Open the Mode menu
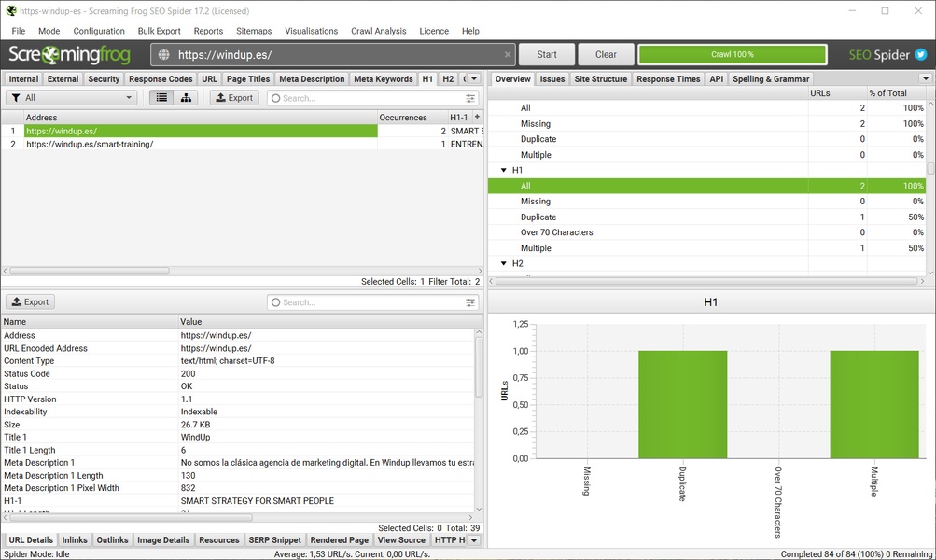 [x=49, y=31]
